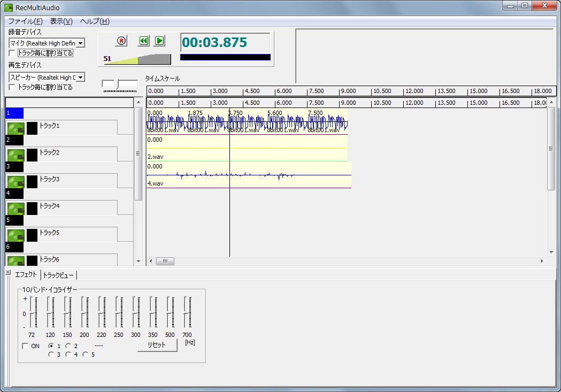Turn ON the 10-band equalizer

coord(24,346)
